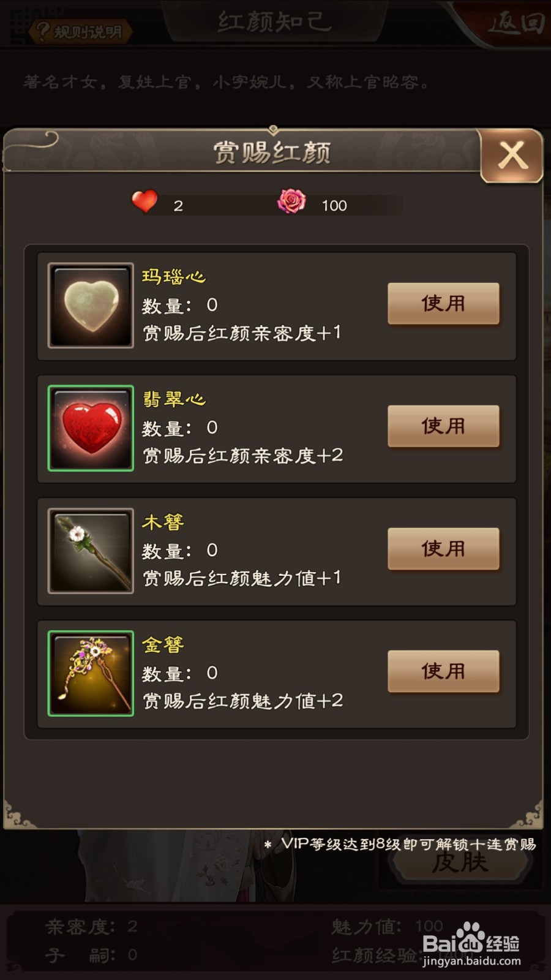Use the 玛瑙心 item
This screenshot has width=551, height=980.
444,303
